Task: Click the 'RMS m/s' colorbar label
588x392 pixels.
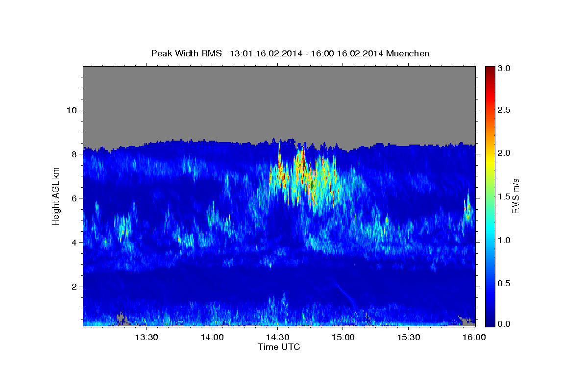Action: point(515,196)
